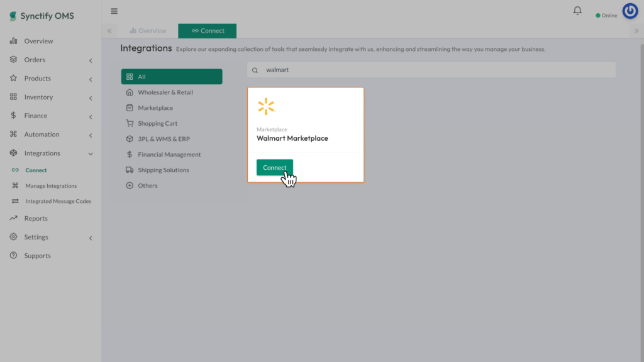The height and width of the screenshot is (362, 644).
Task: Click the Orders layers icon
Action: click(14, 60)
